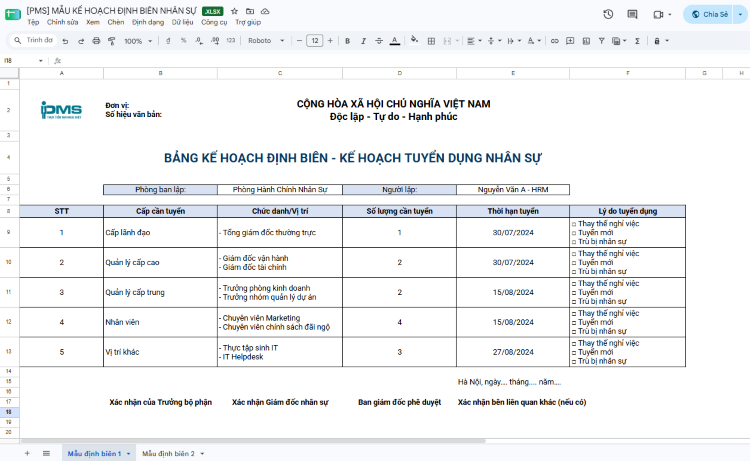Star the document
The width and height of the screenshot is (750, 461).
pos(234,11)
